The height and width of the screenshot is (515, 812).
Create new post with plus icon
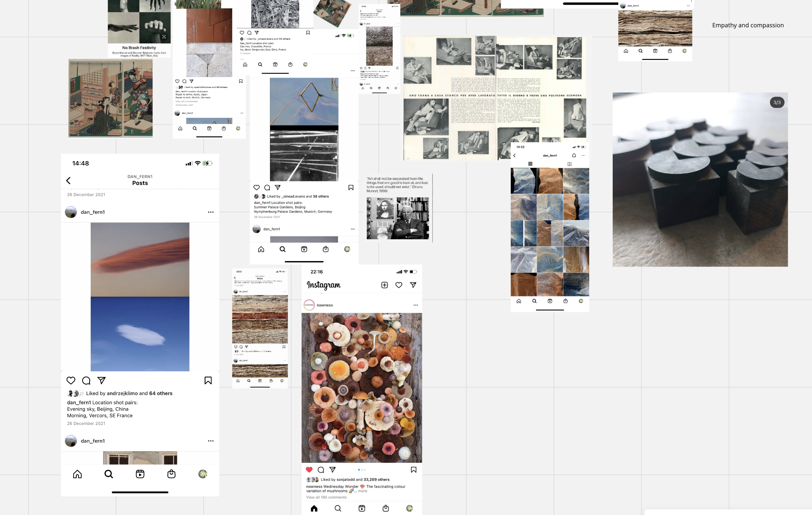(384, 285)
